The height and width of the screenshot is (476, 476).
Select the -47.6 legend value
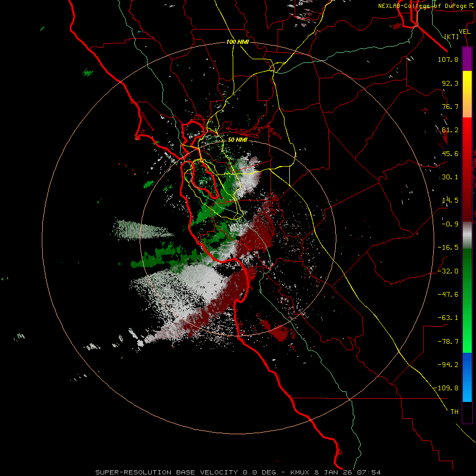[448, 295]
